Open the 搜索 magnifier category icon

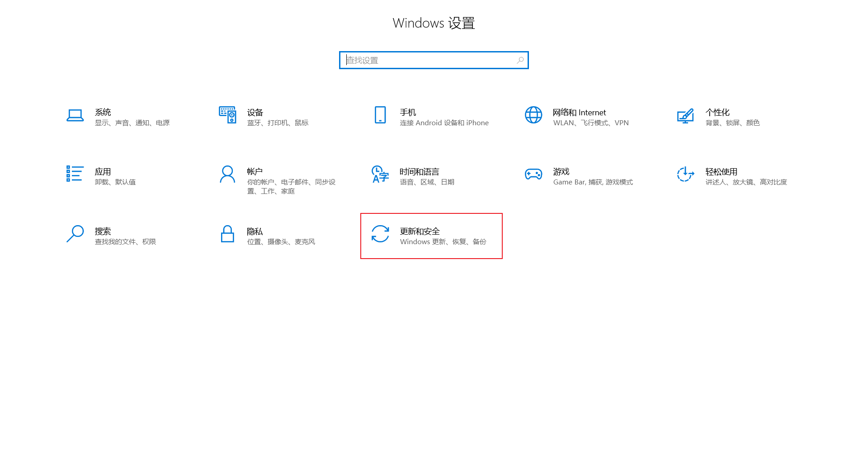click(75, 234)
